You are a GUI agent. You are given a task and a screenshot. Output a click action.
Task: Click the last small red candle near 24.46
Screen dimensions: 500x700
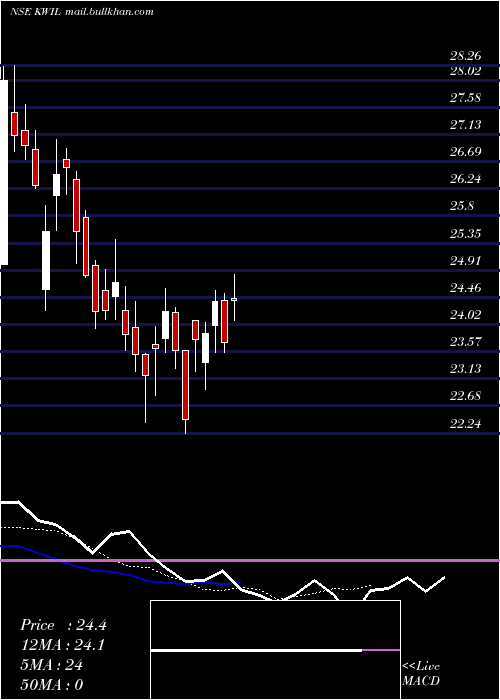tap(234, 299)
